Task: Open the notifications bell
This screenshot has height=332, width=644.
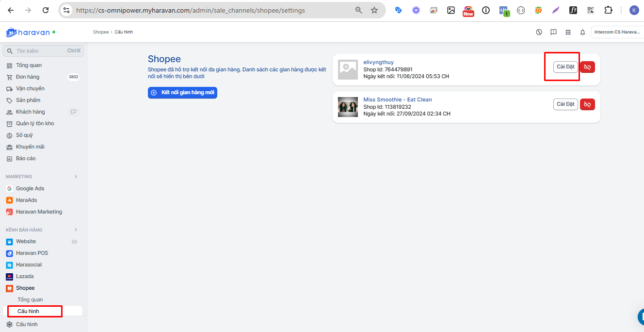Action: click(582, 32)
